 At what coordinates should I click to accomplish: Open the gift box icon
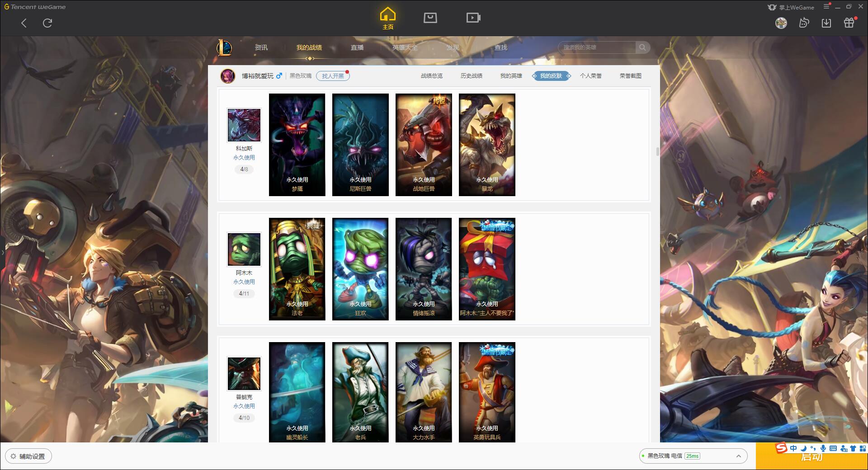click(849, 23)
